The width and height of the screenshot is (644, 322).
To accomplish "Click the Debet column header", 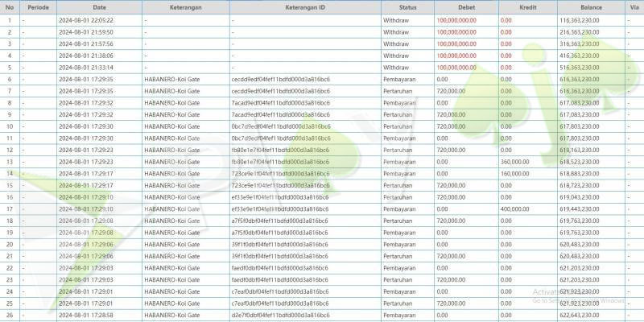I will (465, 6).
